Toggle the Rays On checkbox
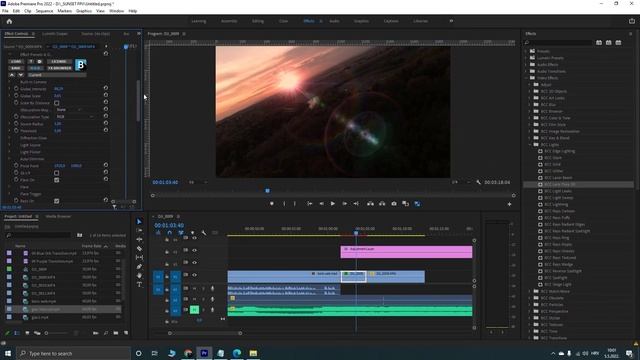This screenshot has width=640, height=360. pos(56,201)
